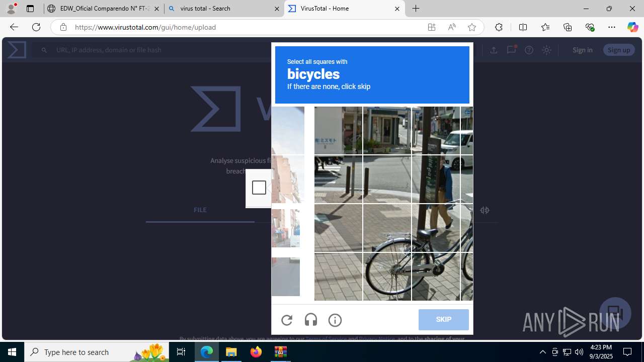Click the address bar URL
The height and width of the screenshot is (362, 644).
point(145,27)
